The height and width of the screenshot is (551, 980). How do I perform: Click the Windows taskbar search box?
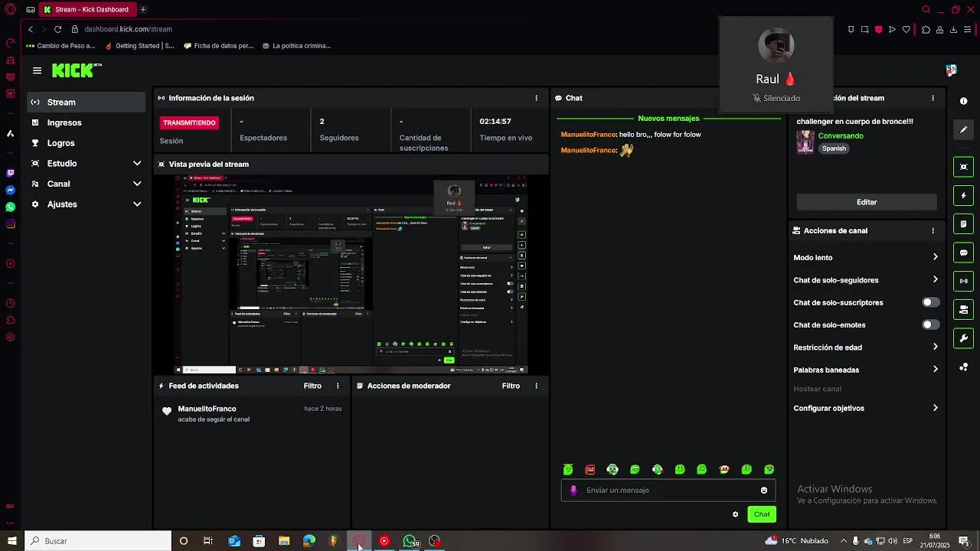click(x=98, y=541)
